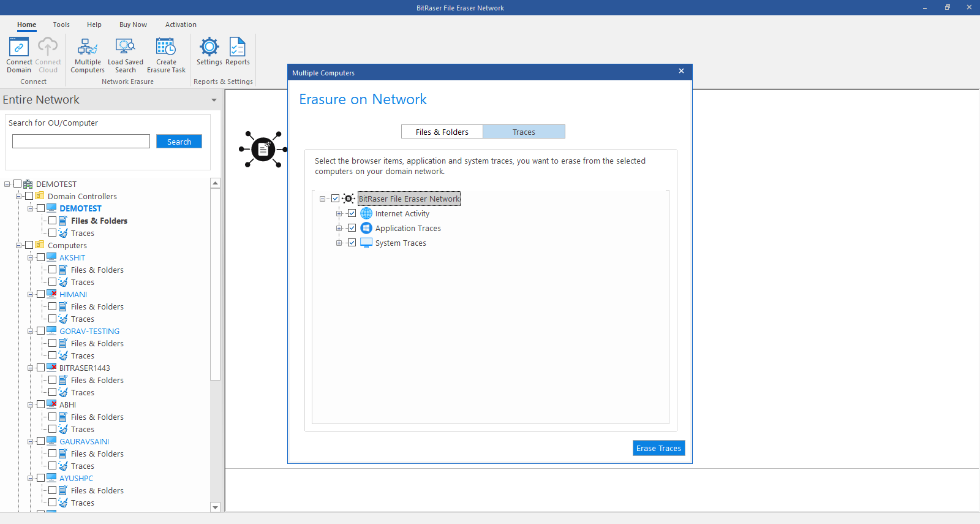This screenshot has height=524, width=980.
Task: Open the Activation tab
Action: point(181,25)
